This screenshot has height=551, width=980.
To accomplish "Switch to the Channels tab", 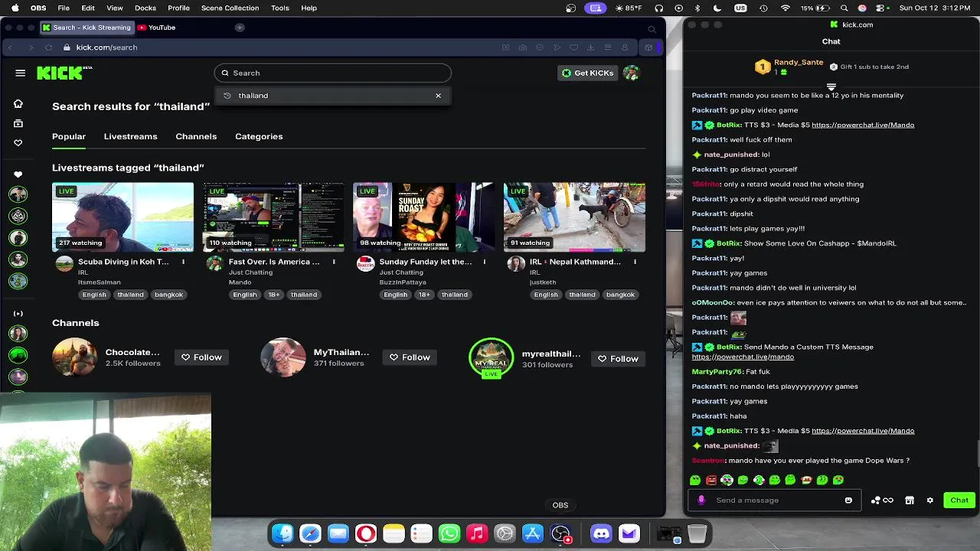I will (x=196, y=136).
